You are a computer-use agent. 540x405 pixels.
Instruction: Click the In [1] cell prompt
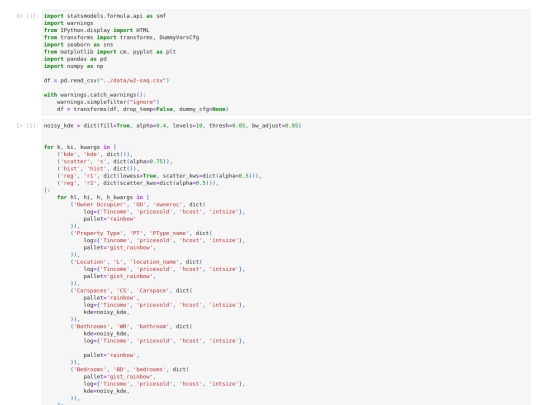point(27,16)
